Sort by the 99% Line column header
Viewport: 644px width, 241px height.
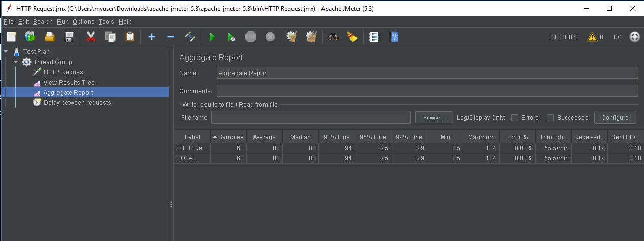click(x=409, y=137)
